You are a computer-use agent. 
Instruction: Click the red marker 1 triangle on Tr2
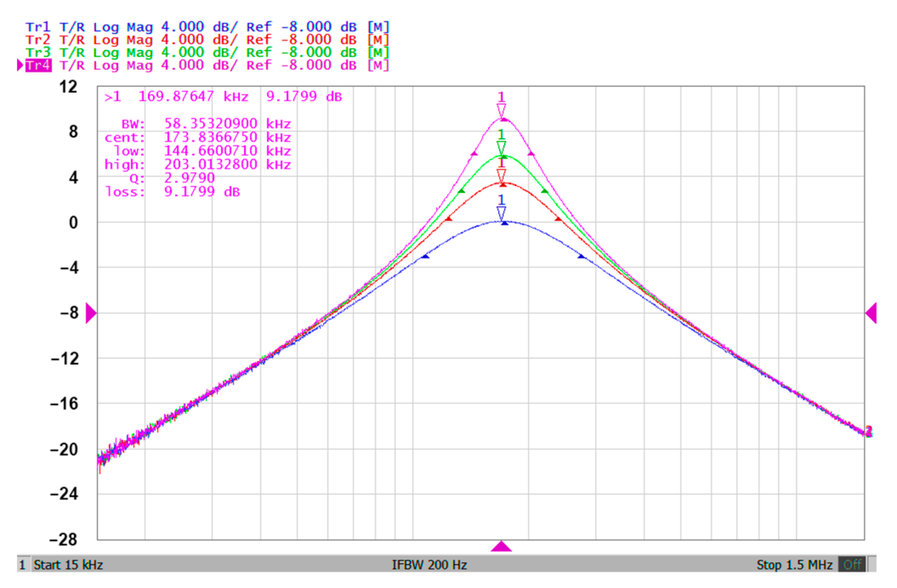(501, 175)
